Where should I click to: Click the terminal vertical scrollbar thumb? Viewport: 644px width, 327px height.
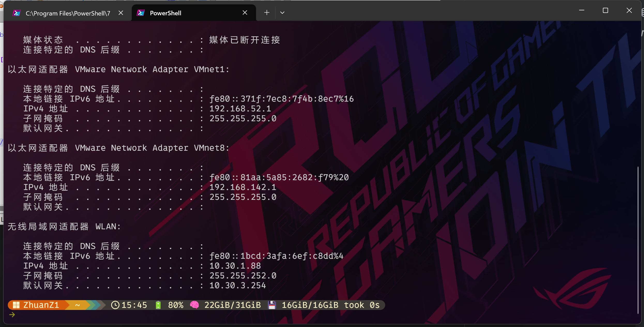coord(638,240)
